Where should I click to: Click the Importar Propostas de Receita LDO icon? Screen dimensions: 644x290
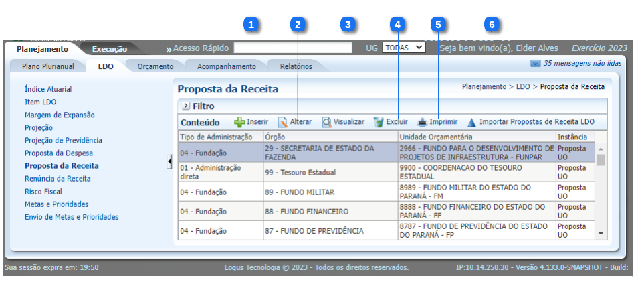[471, 122]
